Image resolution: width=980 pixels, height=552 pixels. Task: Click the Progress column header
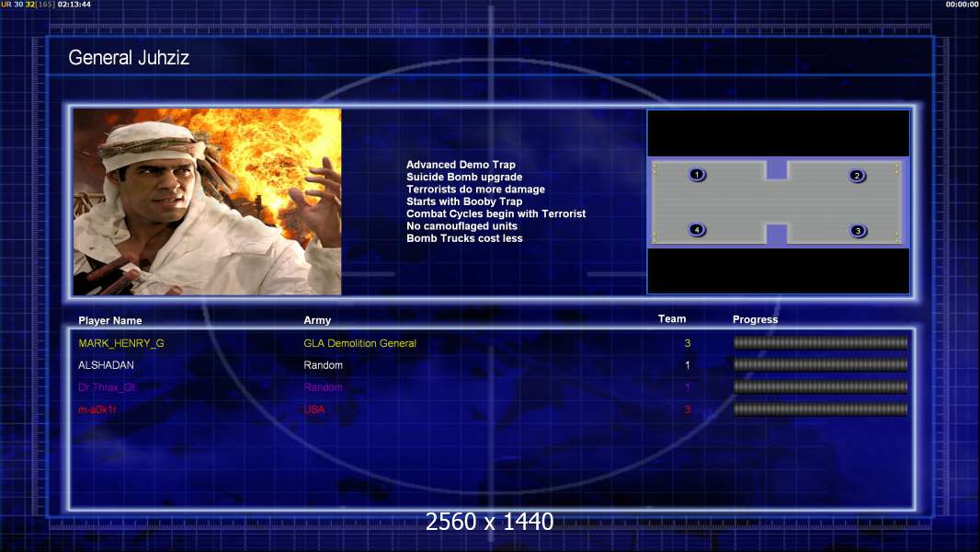click(x=755, y=320)
